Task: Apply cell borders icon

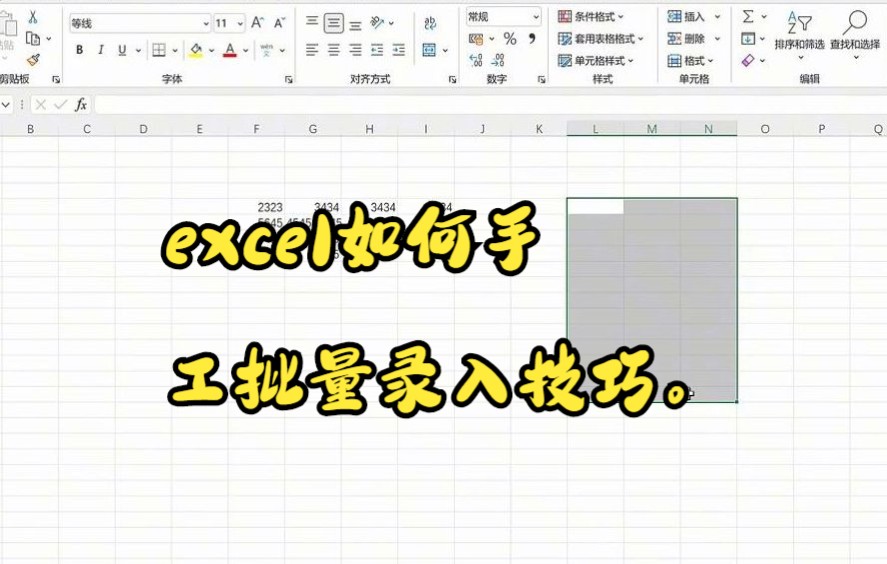Action: (159, 50)
